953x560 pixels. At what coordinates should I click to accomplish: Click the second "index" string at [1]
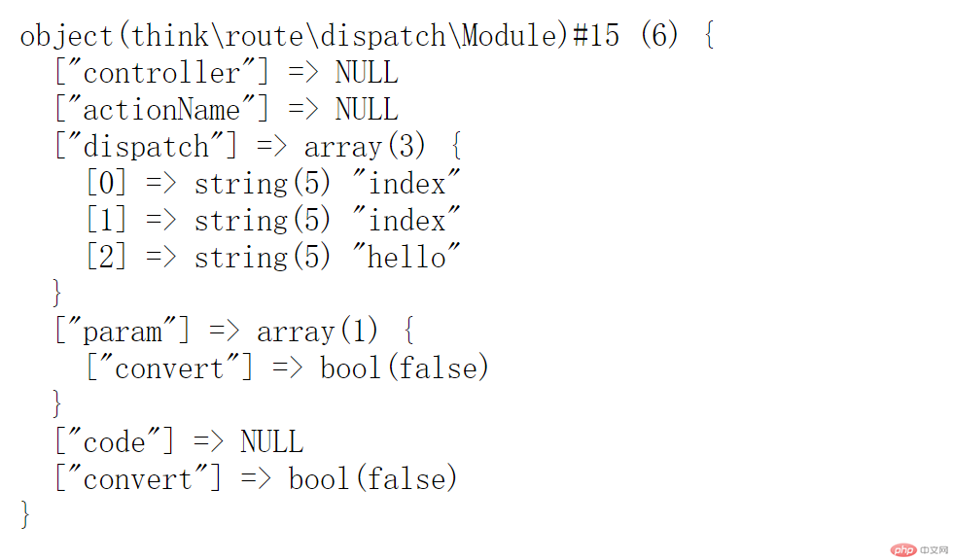pos(406,221)
